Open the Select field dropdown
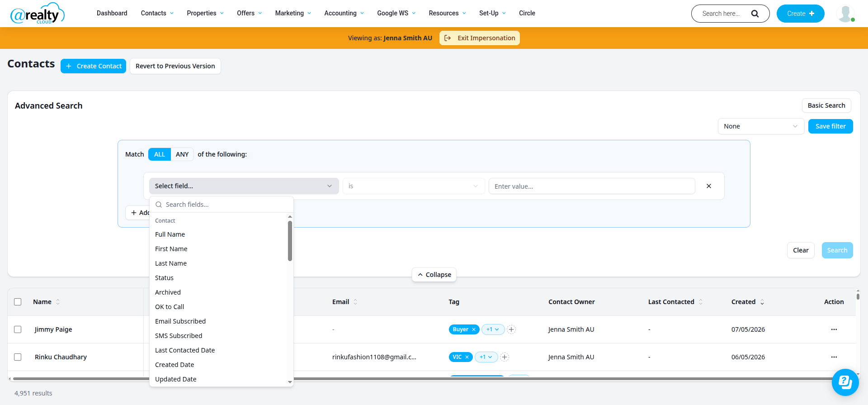Image resolution: width=868 pixels, height=405 pixels. 244,186
